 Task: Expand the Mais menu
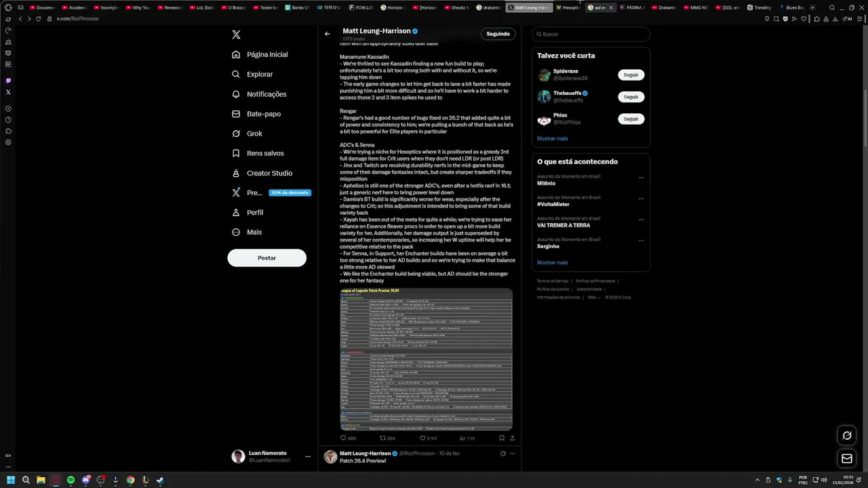247,232
